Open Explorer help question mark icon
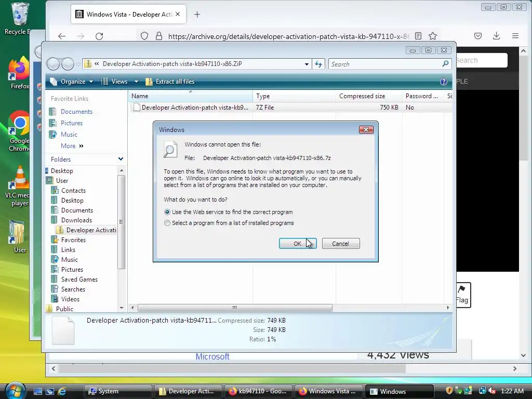 tap(444, 82)
